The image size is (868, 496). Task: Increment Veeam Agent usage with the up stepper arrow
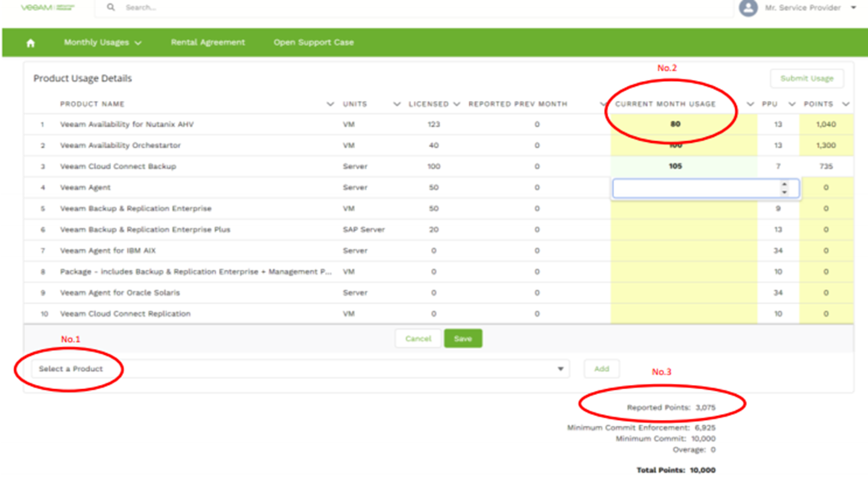784,185
